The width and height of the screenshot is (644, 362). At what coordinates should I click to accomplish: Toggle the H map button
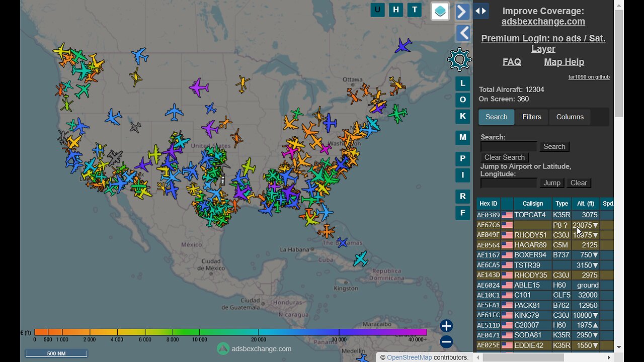[396, 10]
